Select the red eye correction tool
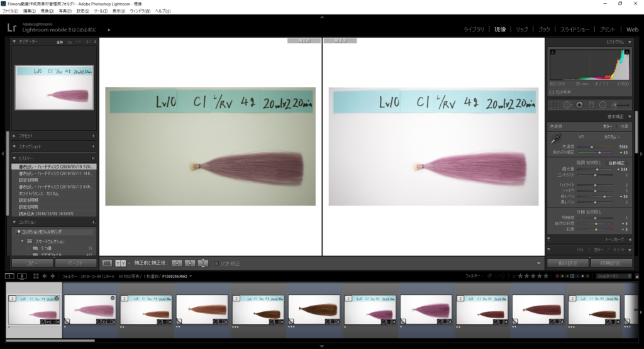 click(579, 104)
